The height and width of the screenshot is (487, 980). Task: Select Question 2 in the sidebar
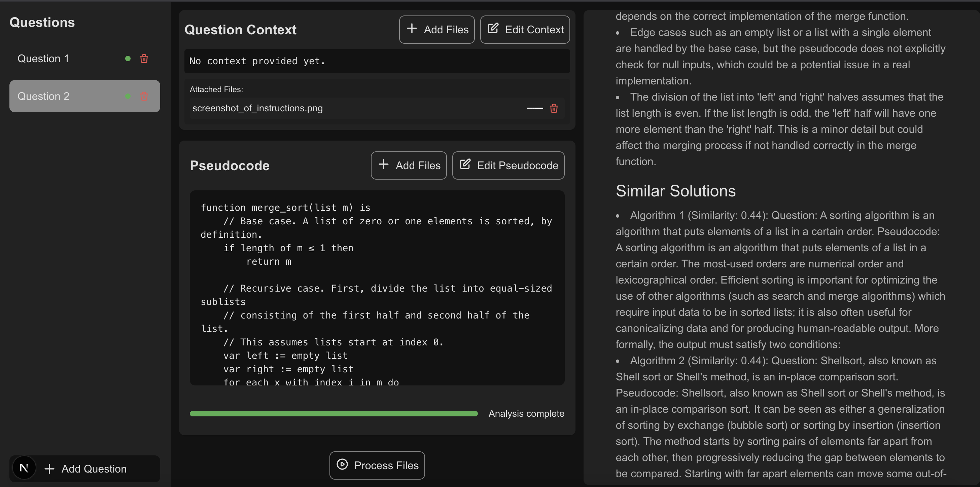(43, 96)
